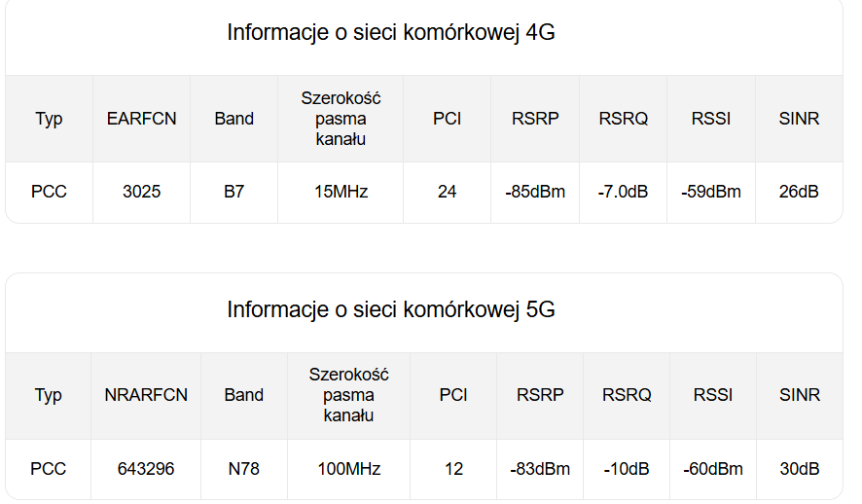Select the B7 band cell
Screen dimensions: 862x504
pyautogui.click(x=233, y=192)
